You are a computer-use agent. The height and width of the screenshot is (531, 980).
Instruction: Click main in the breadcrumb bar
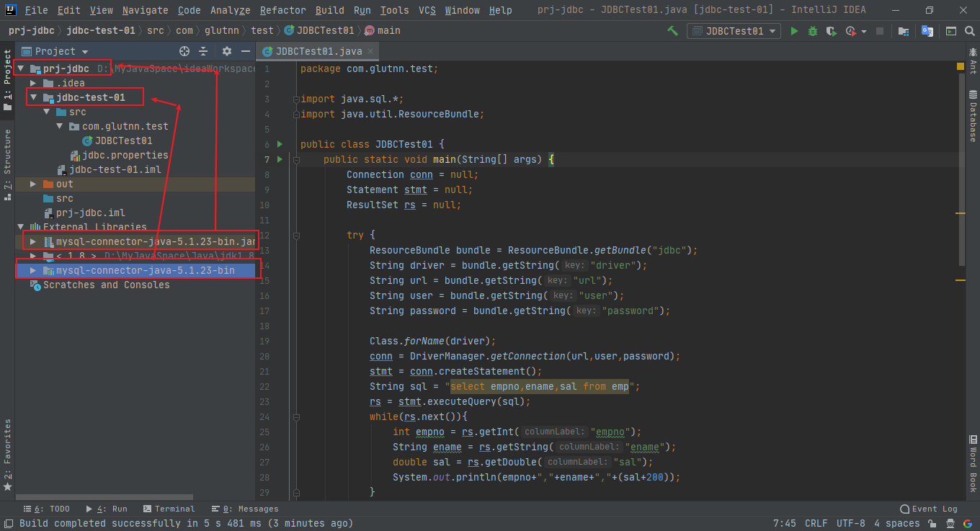point(389,31)
